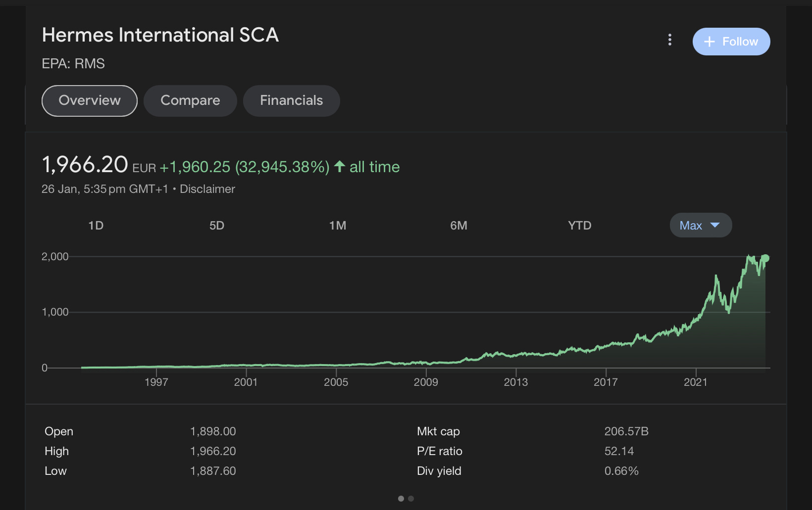Screen dimensions: 812x510
Task: Click the chart's current price end-point dot
Action: 765,258
